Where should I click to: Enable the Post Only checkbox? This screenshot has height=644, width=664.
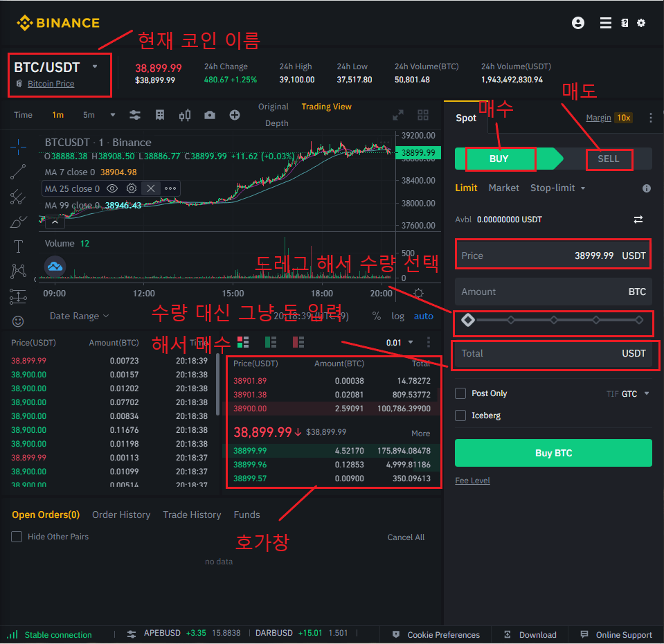460,393
